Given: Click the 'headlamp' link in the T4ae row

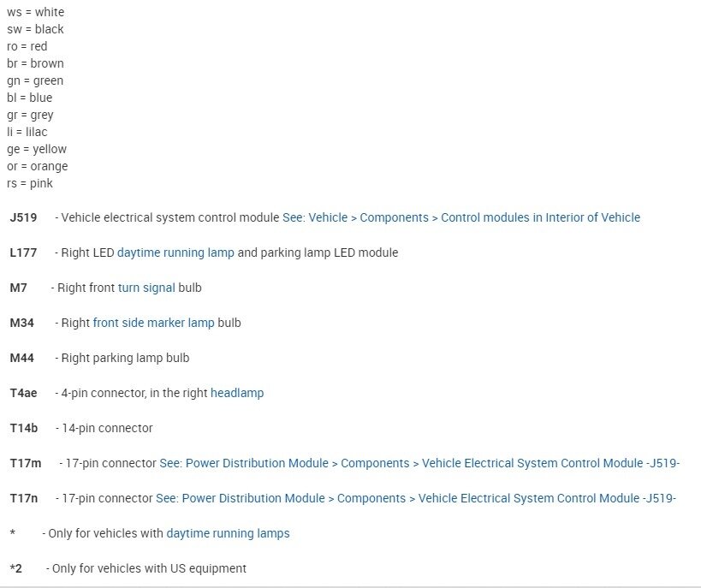Looking at the screenshot, I should click(237, 393).
